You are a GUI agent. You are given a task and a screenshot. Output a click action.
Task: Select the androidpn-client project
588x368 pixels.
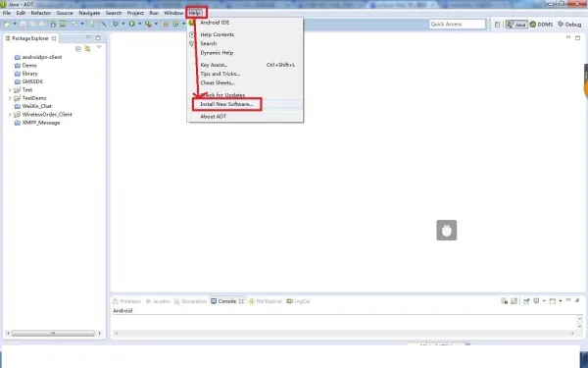coord(38,57)
